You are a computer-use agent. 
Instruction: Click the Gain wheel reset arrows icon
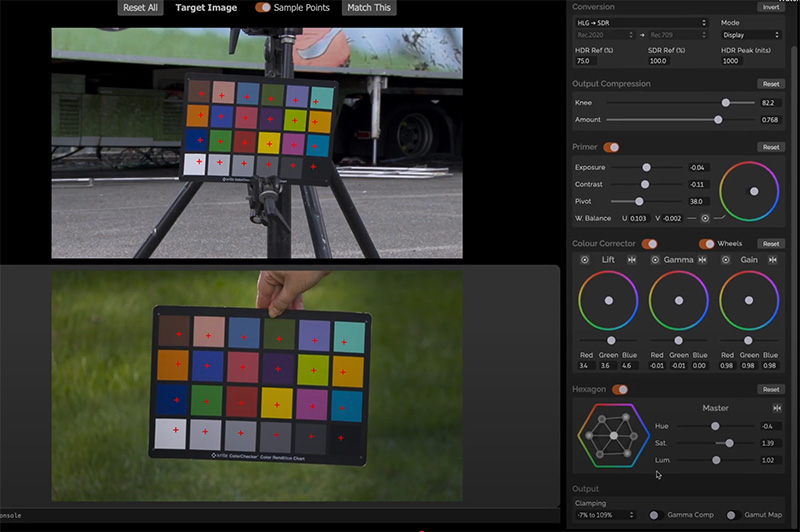[772, 259]
